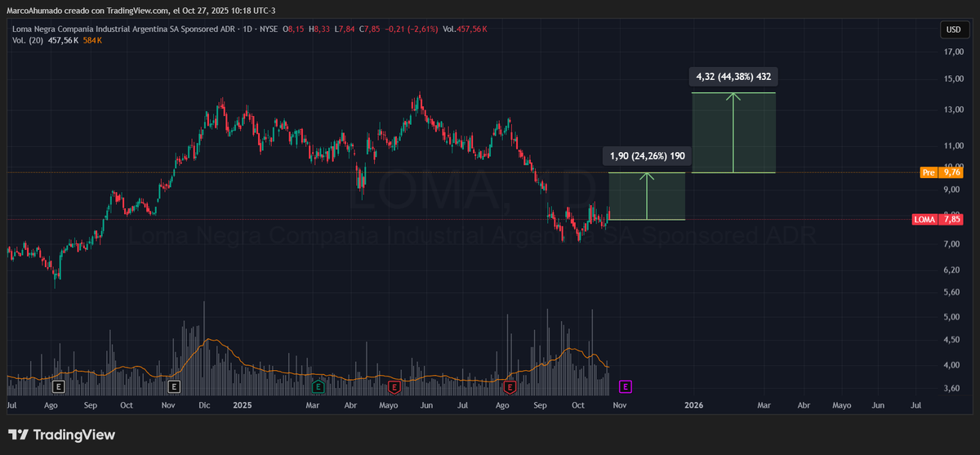Click the 3,60 price axis label
Screen dimensions: 980x455
click(952, 390)
